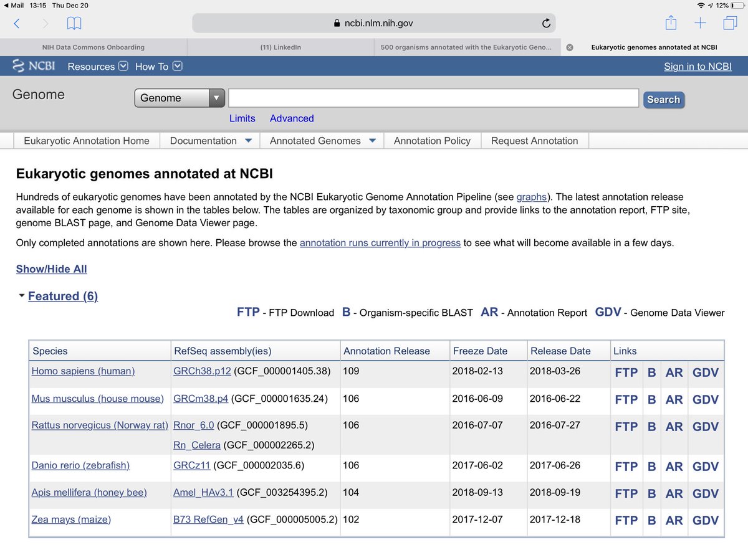Close the current Eukaryotic genomes tab

click(x=569, y=47)
